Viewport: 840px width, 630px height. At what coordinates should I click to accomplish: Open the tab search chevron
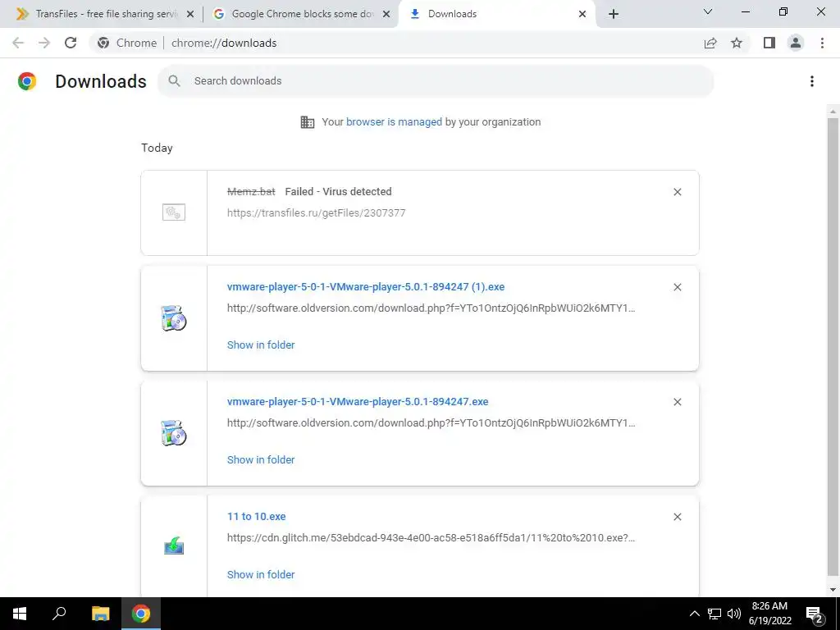708,11
